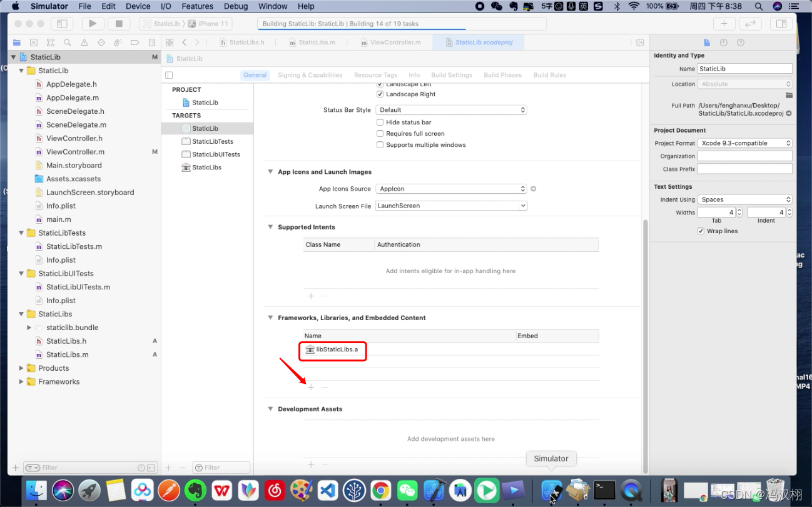This screenshot has height=507, width=812.
Task: Reveal full path in Finder arrow
Action: [x=789, y=114]
